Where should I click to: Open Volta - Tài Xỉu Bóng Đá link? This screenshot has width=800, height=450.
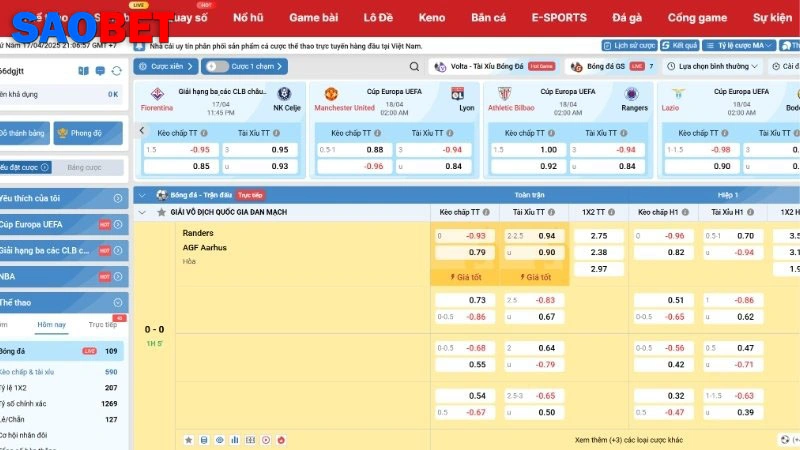pyautogui.click(x=494, y=66)
